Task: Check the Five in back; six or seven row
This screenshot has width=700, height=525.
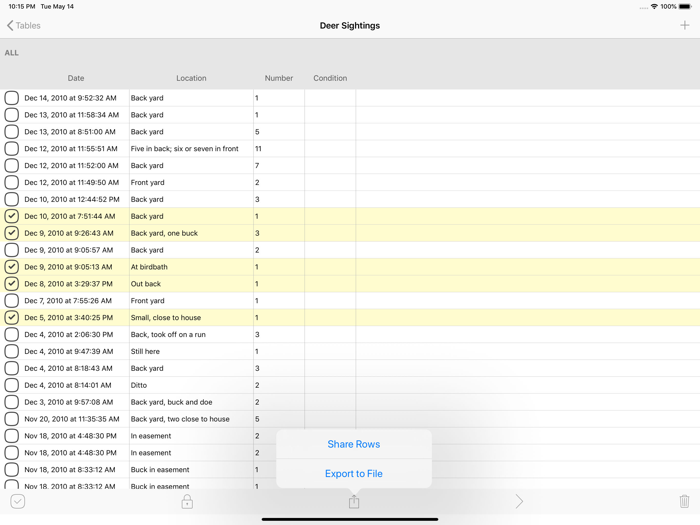Action: point(12,149)
